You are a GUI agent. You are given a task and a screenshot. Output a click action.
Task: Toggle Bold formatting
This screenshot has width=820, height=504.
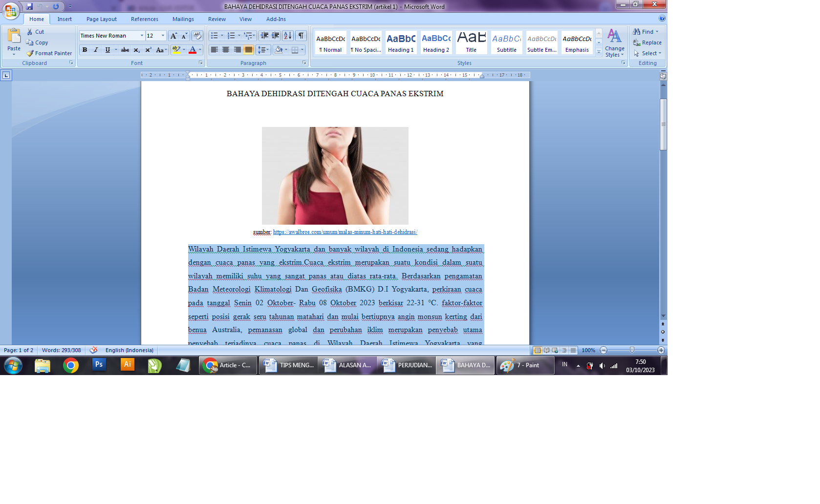tap(85, 50)
